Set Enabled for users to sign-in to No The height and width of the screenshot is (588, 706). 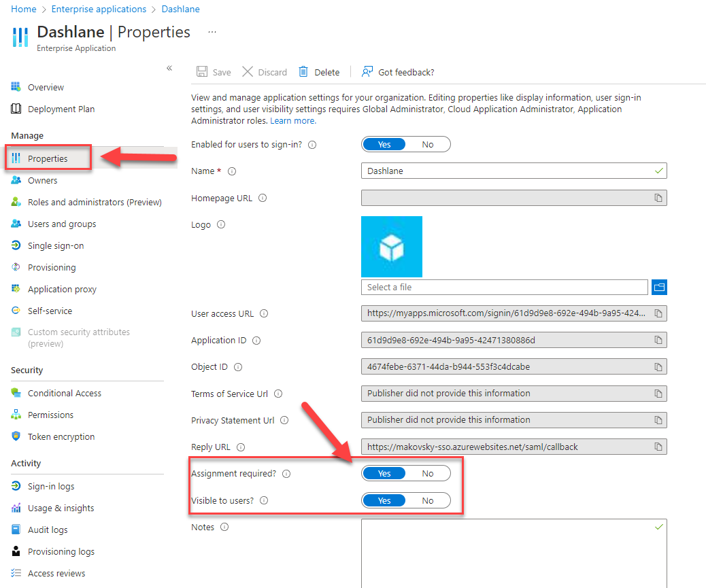428,144
